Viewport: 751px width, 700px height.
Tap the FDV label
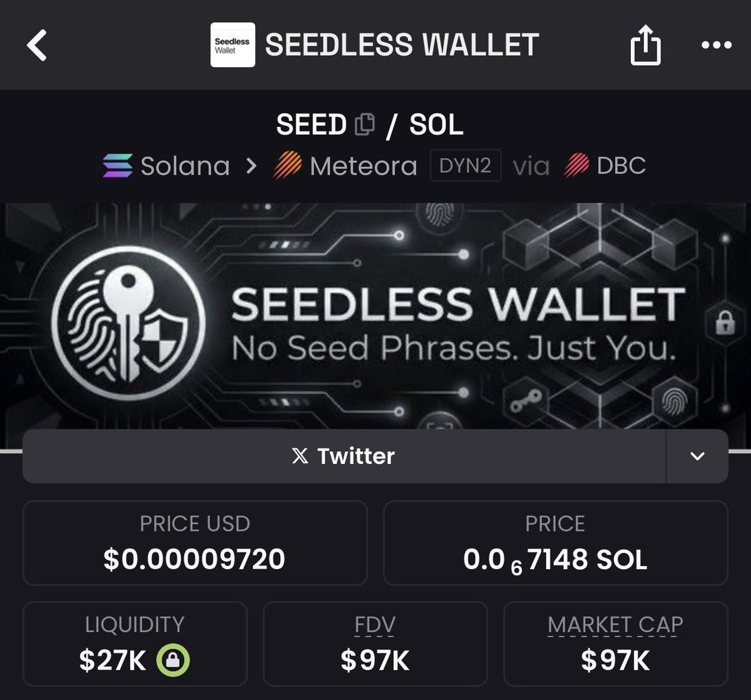(x=375, y=625)
